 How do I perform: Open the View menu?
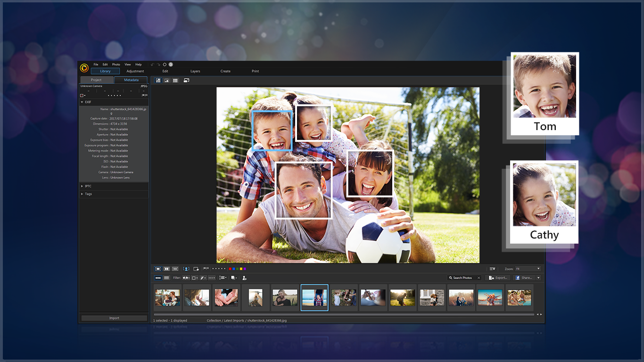click(128, 65)
